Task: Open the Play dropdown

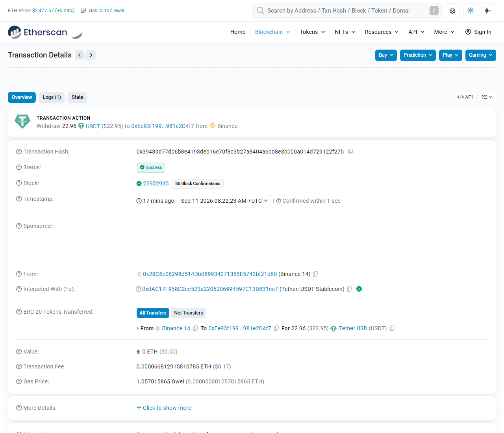Action: 450,55
